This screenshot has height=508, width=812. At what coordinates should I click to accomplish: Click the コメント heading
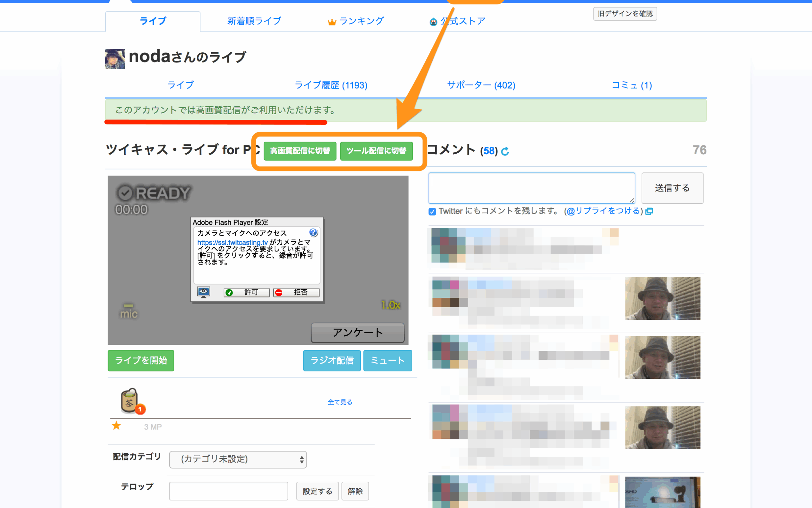(x=451, y=150)
